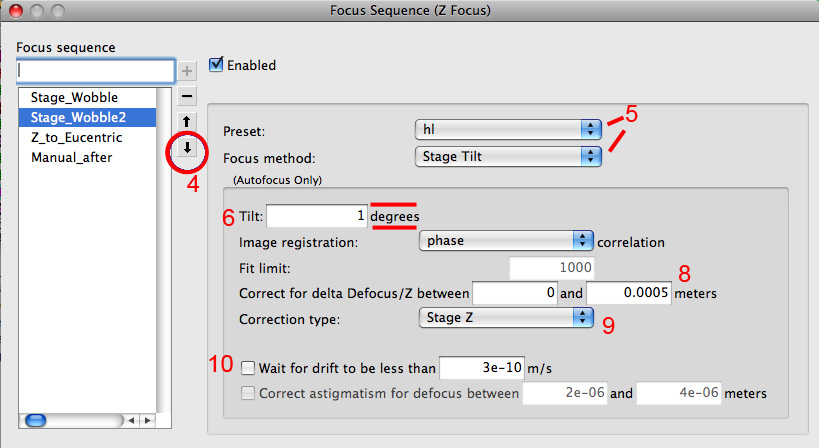
Task: Open the Focus method Stage Tilt dropdown
Action: (x=508, y=156)
